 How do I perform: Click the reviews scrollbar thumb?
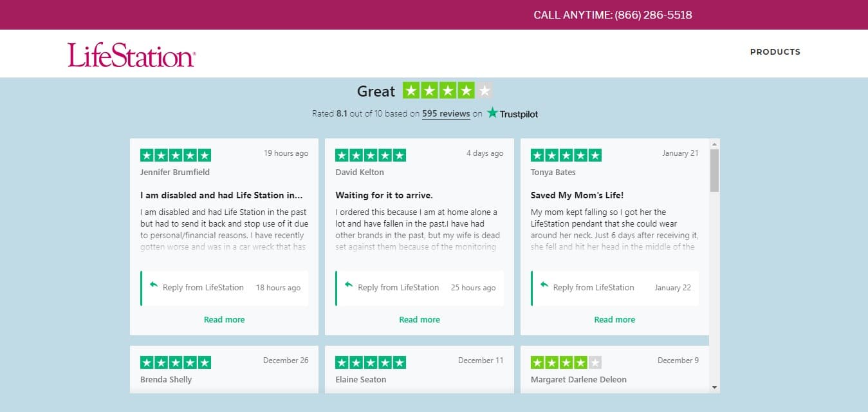pyautogui.click(x=714, y=171)
